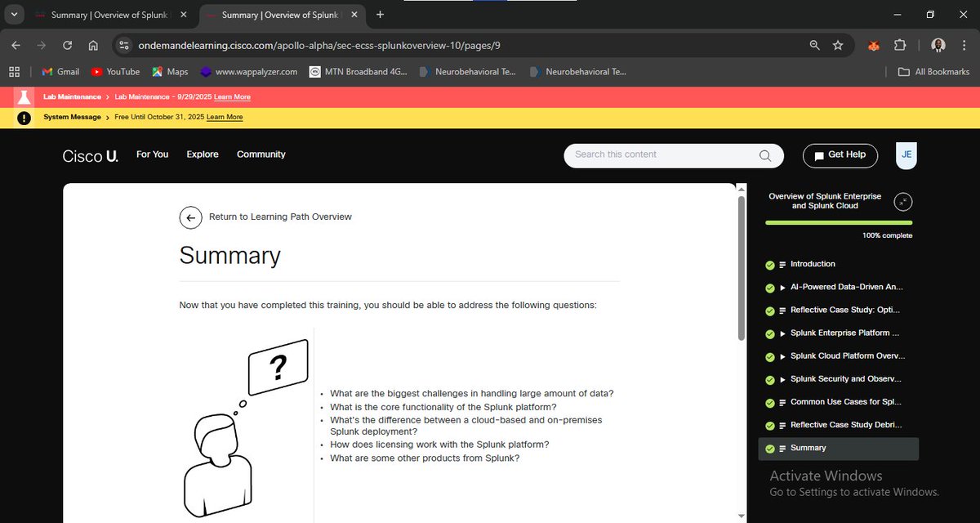Image resolution: width=980 pixels, height=523 pixels.
Task: Open the Explore menu
Action: pyautogui.click(x=203, y=154)
